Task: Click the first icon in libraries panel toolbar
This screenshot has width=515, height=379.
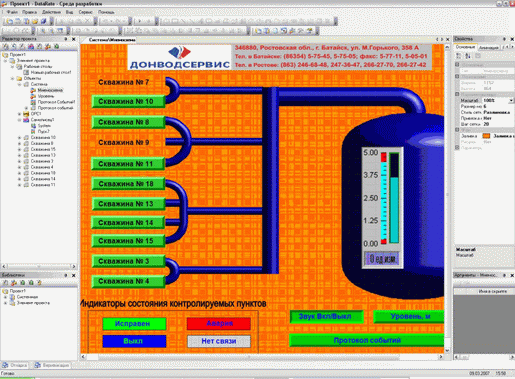Action: pos(6,282)
